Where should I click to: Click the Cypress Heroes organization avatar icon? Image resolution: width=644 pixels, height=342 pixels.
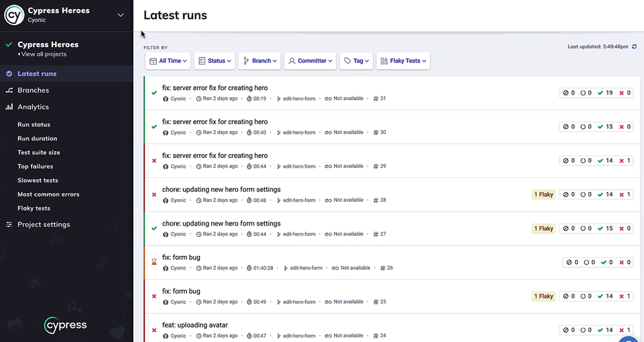pyautogui.click(x=14, y=15)
